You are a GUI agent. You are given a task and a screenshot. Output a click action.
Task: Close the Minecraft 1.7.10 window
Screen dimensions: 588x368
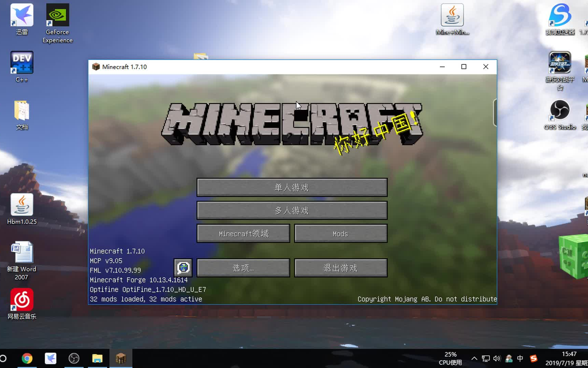click(486, 67)
